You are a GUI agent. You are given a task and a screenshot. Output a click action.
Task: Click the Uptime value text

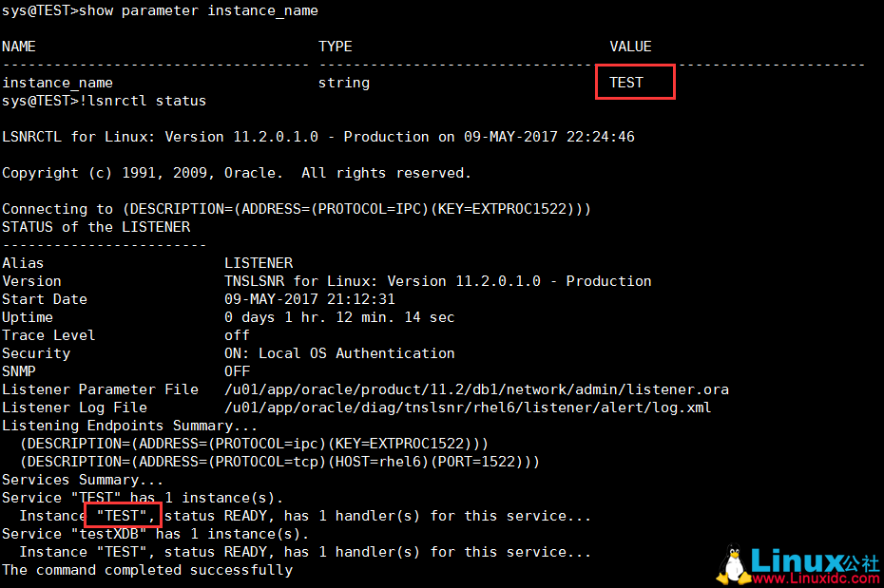339,317
